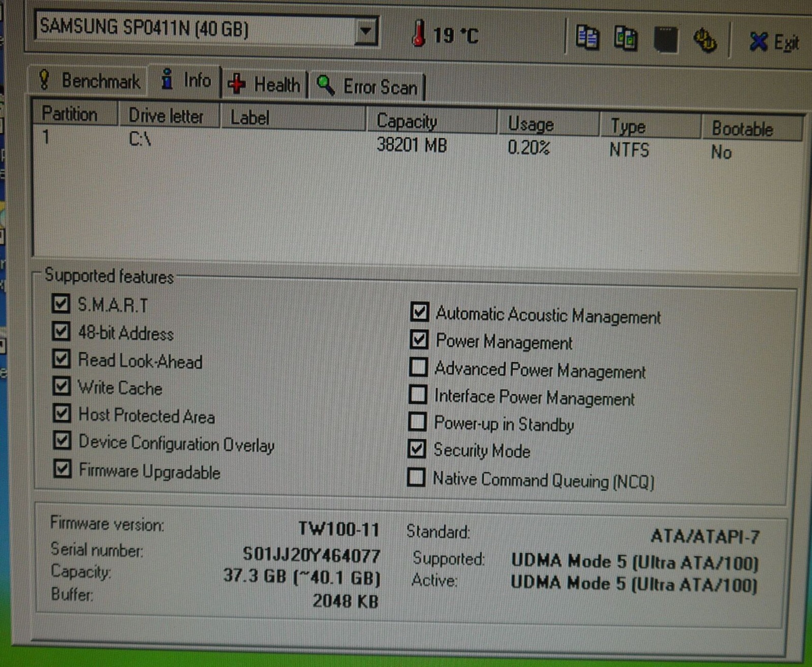The image size is (812, 667).
Task: Click the Exit button
Action: (773, 43)
